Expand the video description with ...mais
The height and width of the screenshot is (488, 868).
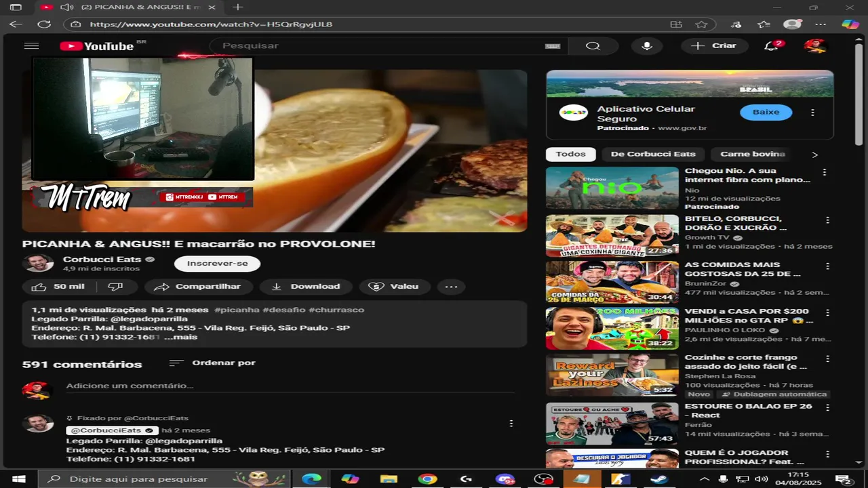tap(180, 338)
